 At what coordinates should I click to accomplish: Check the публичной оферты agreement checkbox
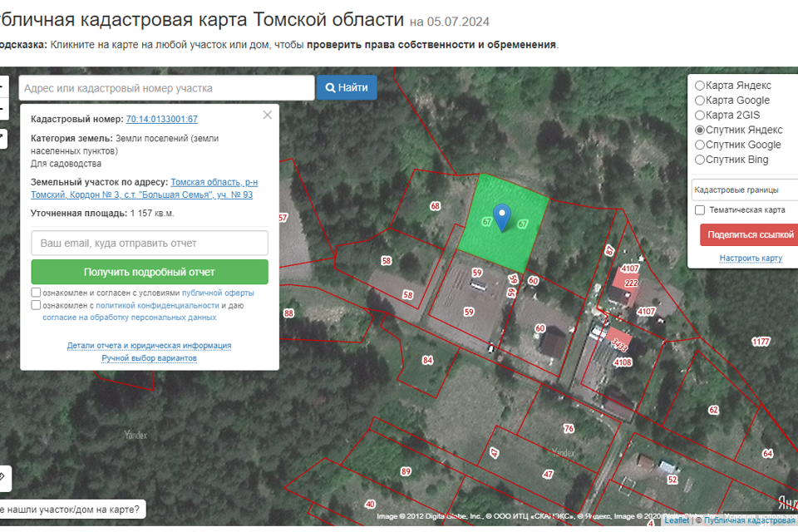coord(36,293)
